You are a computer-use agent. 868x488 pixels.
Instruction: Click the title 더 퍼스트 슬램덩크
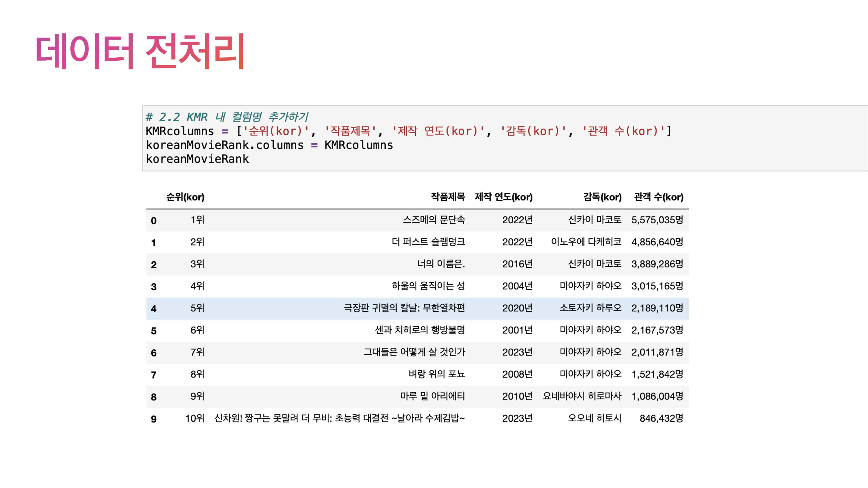(428, 242)
